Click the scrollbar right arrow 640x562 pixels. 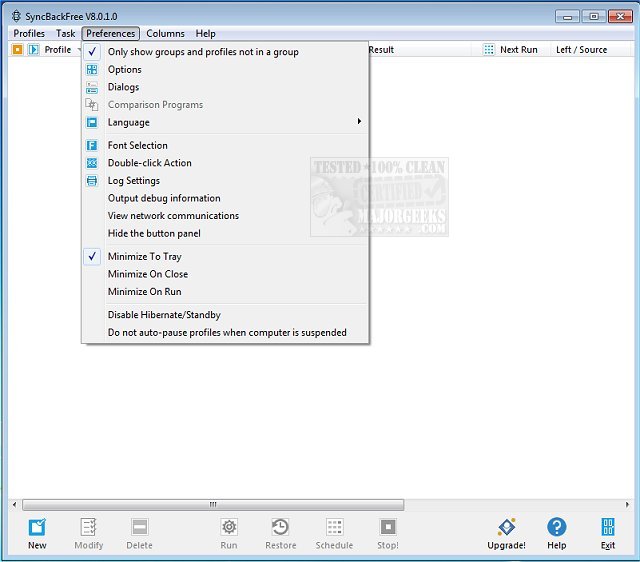click(x=627, y=505)
